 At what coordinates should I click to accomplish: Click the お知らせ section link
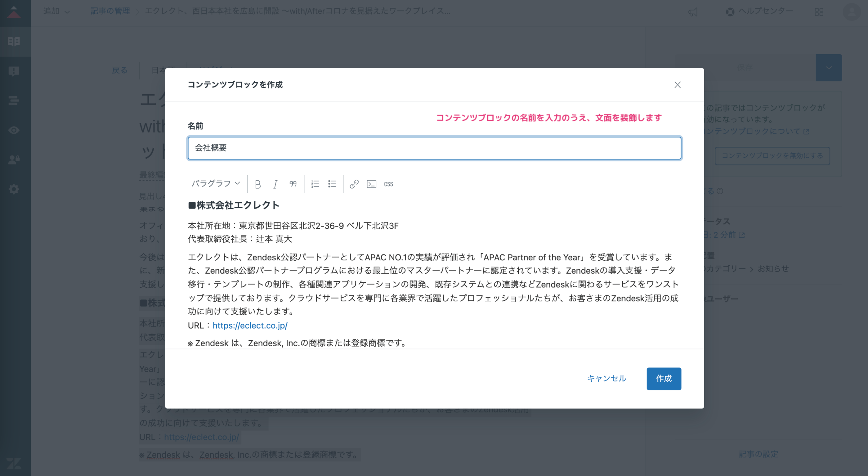tap(773, 269)
